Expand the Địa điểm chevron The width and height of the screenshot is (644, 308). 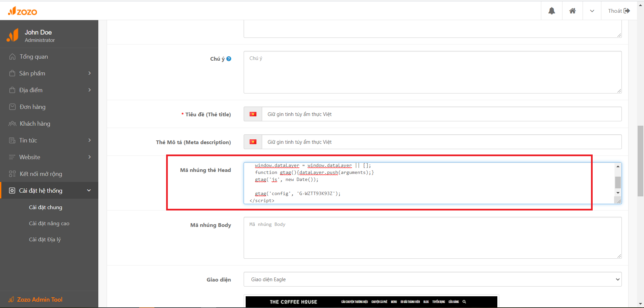(x=90, y=90)
